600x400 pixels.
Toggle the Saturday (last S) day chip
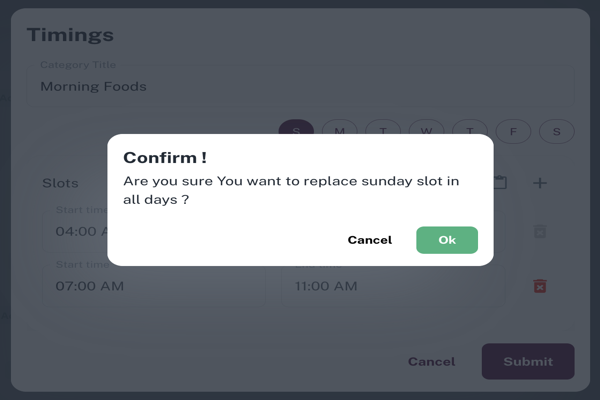[x=556, y=131]
